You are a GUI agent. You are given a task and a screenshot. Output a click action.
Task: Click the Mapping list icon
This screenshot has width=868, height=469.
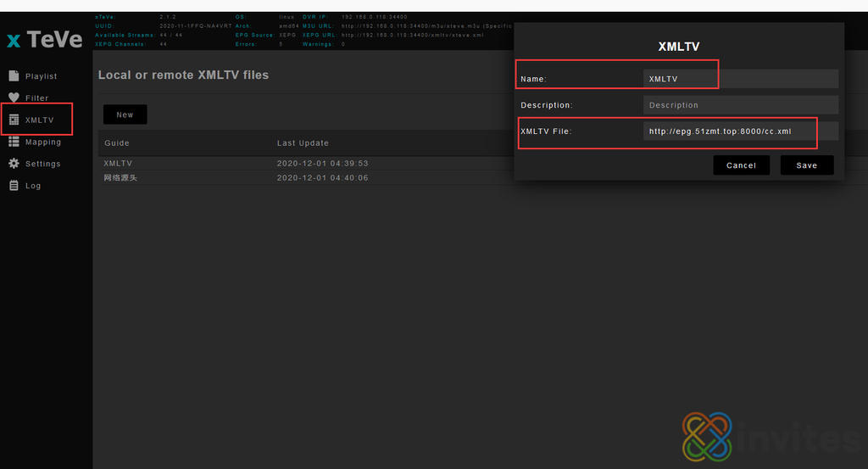point(14,142)
